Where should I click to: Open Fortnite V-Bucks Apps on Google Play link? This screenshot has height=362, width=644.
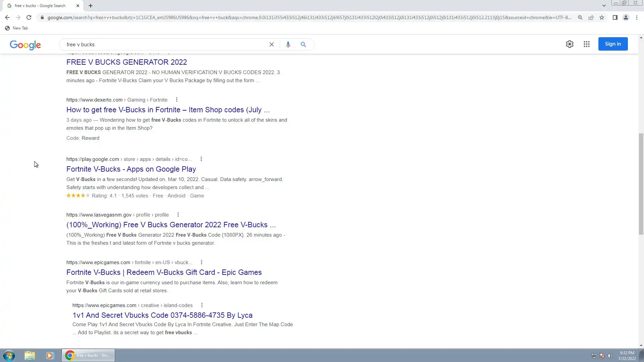coord(131,169)
